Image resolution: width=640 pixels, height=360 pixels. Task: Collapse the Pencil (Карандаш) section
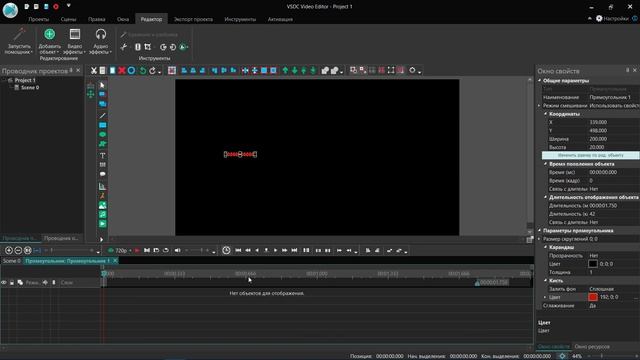point(545,247)
